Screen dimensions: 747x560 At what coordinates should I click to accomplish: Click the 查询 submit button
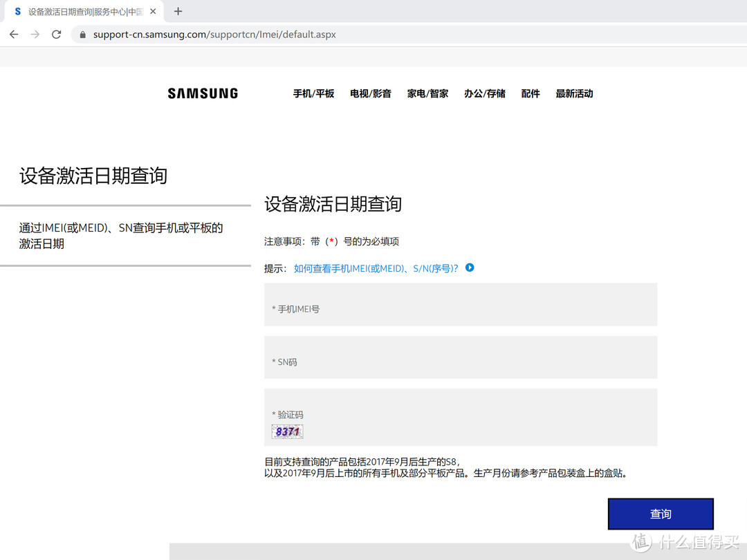[661, 514]
